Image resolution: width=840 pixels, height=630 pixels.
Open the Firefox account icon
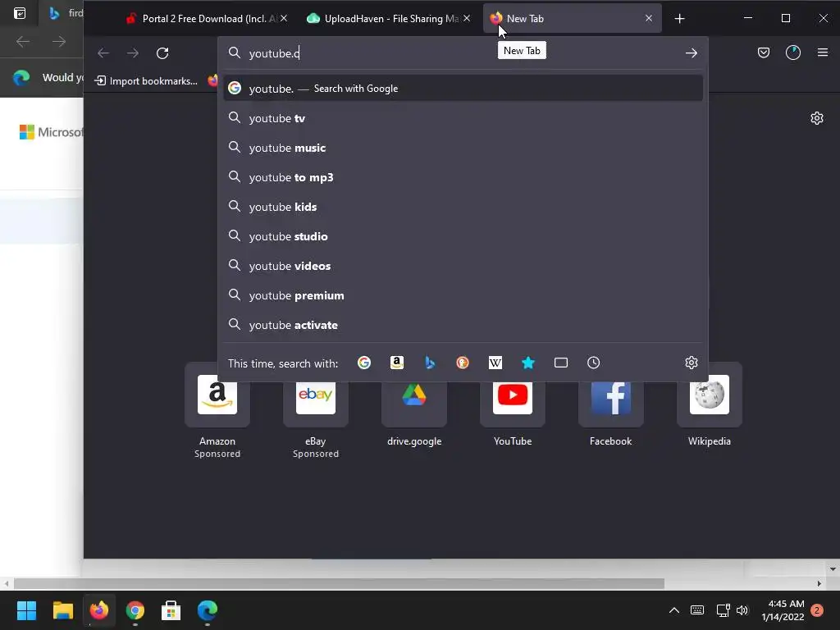[793, 52]
